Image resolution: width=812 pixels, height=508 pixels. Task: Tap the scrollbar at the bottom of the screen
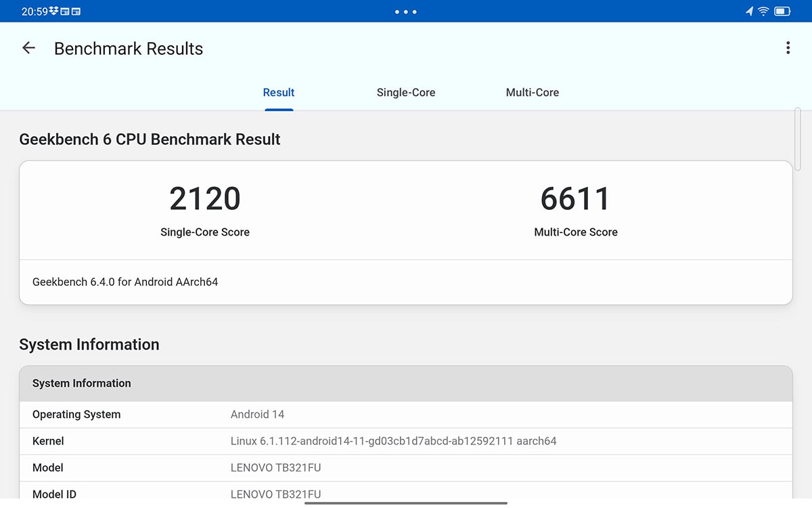pos(406,502)
